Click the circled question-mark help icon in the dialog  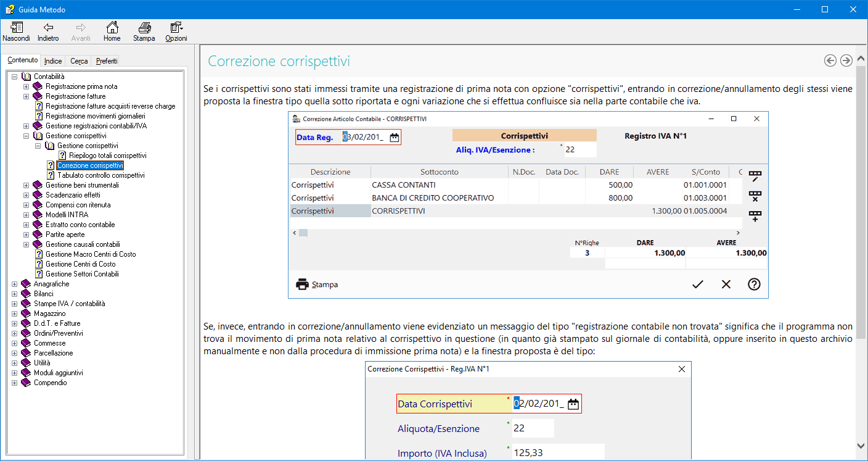tap(754, 284)
